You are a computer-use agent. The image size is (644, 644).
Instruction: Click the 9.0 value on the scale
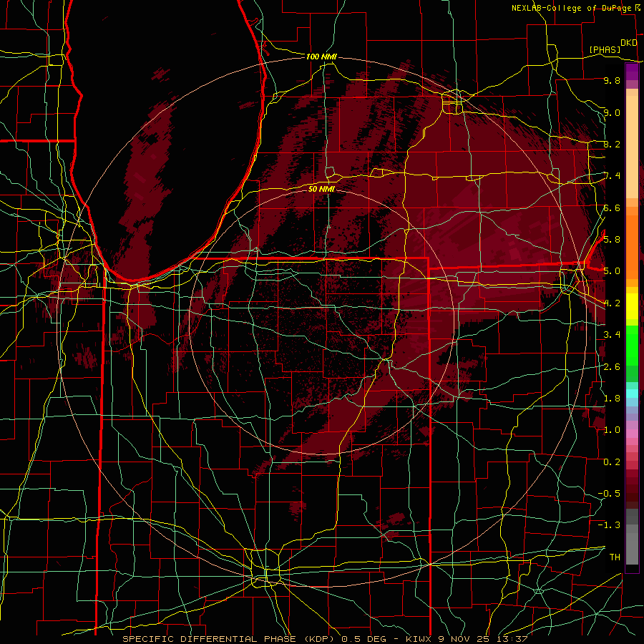(x=612, y=112)
